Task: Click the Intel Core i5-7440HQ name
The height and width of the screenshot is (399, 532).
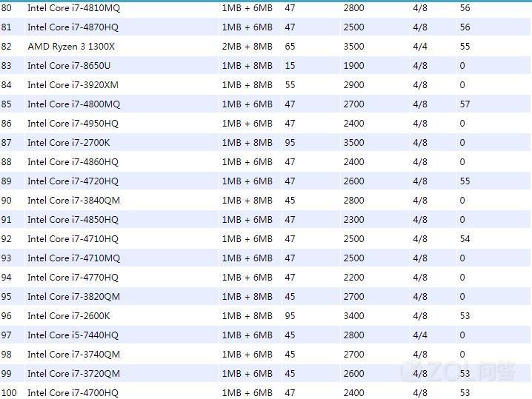Action: click(73, 335)
